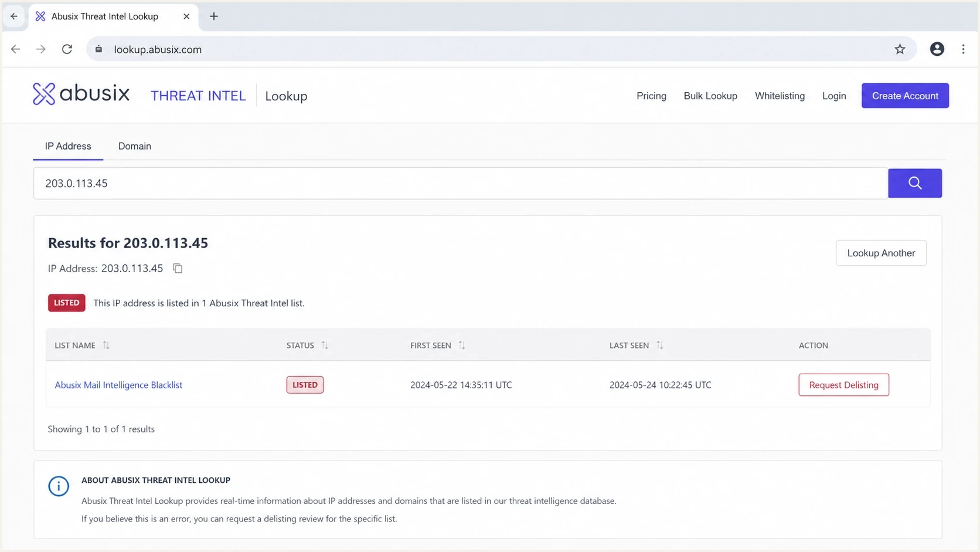This screenshot has width=980, height=552.
Task: Click the site security lock icon
Action: pyautogui.click(x=98, y=49)
